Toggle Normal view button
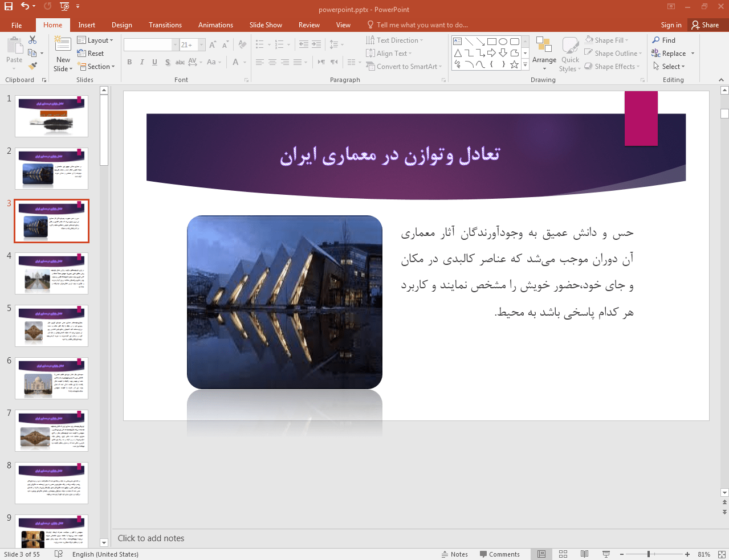729x560 pixels. (541, 554)
